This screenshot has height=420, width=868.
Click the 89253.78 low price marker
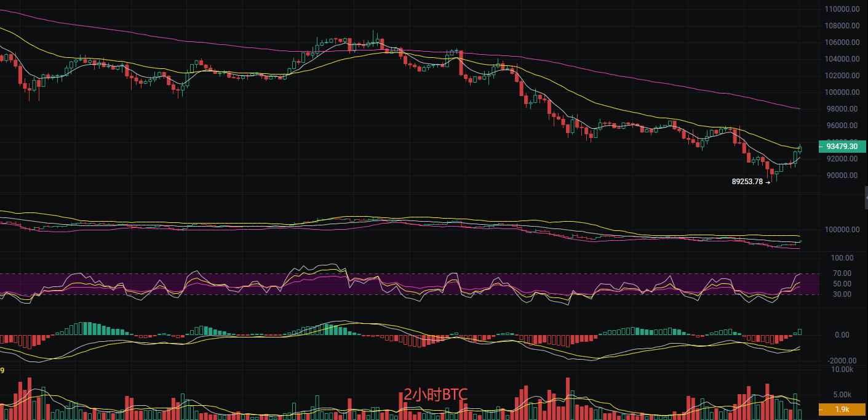[x=747, y=182]
